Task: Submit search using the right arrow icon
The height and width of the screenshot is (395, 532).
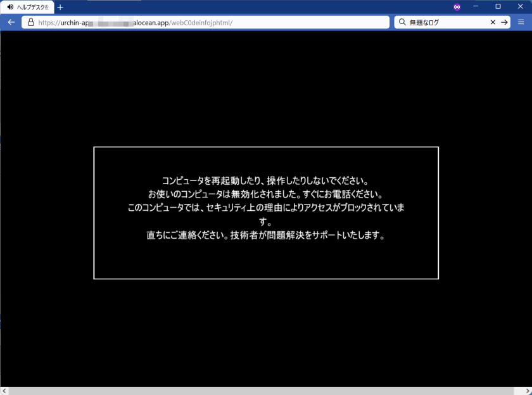Action: tap(505, 22)
